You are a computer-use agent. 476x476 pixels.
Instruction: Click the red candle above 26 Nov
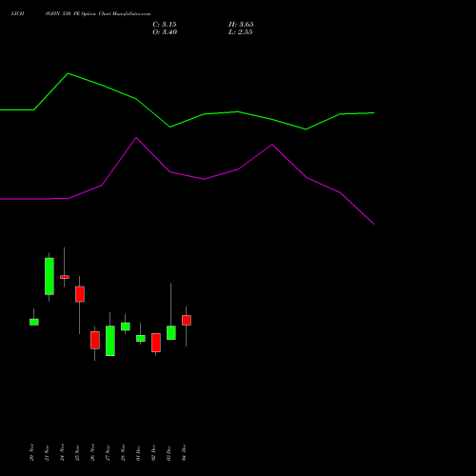click(x=95, y=340)
